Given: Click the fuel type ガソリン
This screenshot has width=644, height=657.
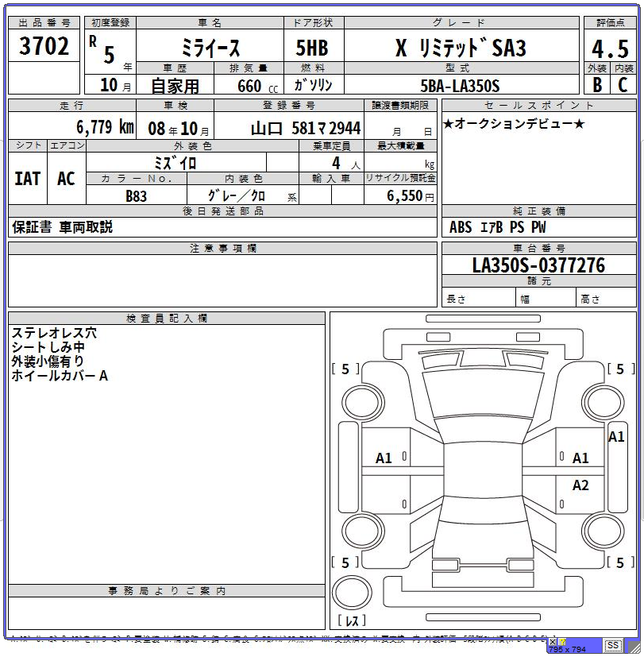Looking at the screenshot, I should (x=313, y=85).
